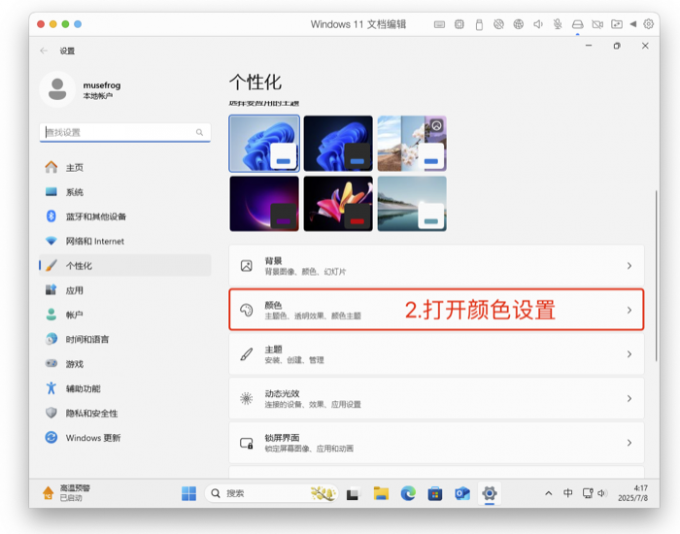680x534 pixels.
Task: Open 系统 settings from the sidebar
Action: [x=125, y=192]
